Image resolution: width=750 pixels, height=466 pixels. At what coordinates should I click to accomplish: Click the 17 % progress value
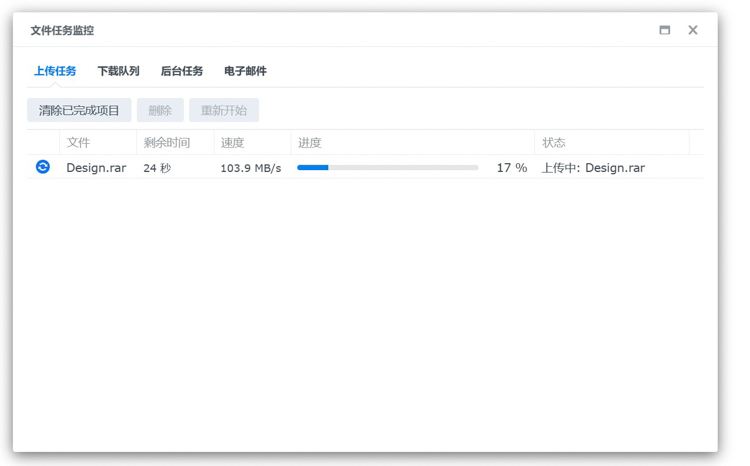(x=512, y=168)
